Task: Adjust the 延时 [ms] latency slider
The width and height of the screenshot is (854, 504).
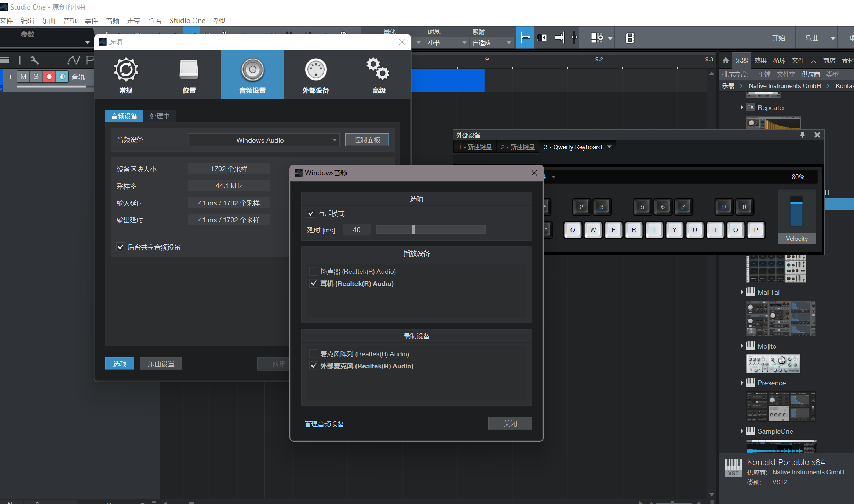Action: [431, 229]
